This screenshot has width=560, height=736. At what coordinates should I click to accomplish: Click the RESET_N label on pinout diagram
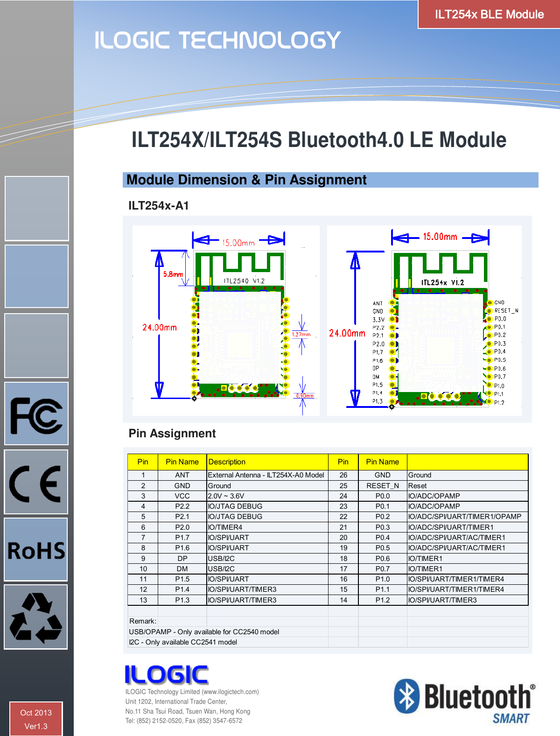point(506,311)
